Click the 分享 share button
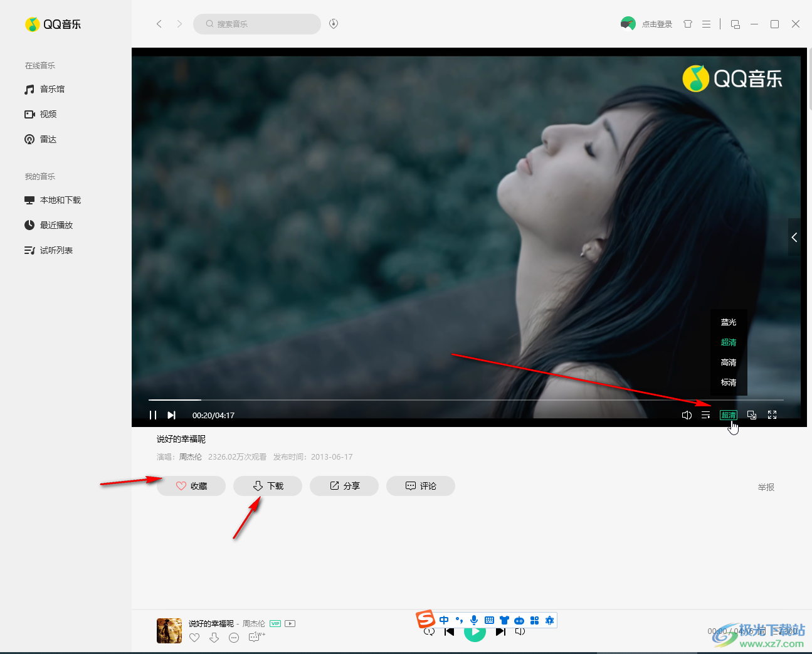The width and height of the screenshot is (812, 654). 344,486
